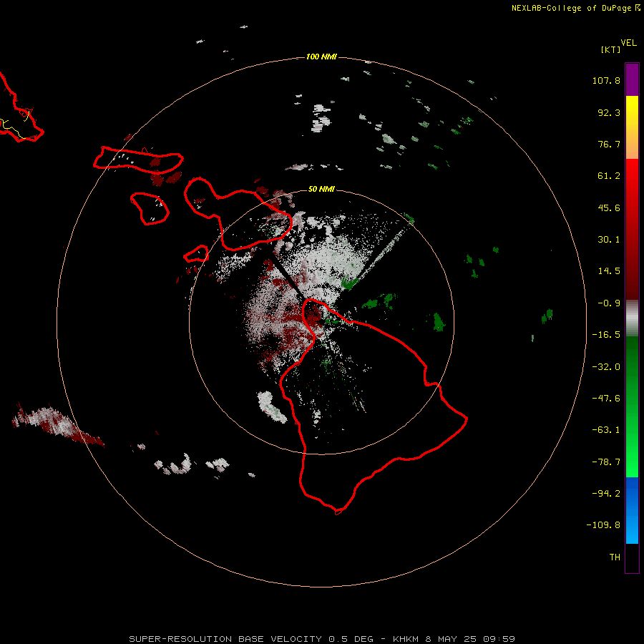Select the -78.7 velocity scale value
This screenshot has height=644, width=644.
pos(606,462)
